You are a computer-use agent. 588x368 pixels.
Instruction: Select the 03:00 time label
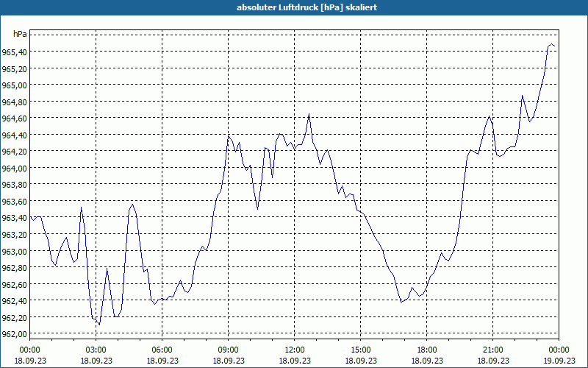click(x=96, y=350)
